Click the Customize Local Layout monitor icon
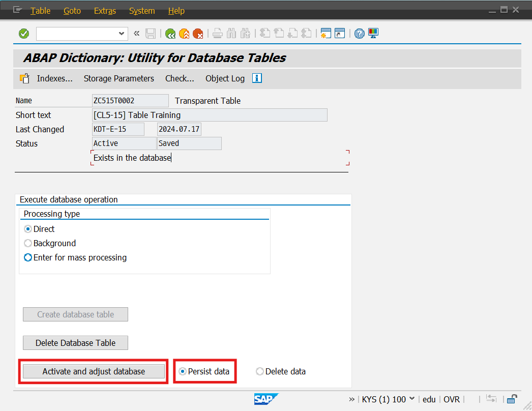532x411 pixels. 373,33
